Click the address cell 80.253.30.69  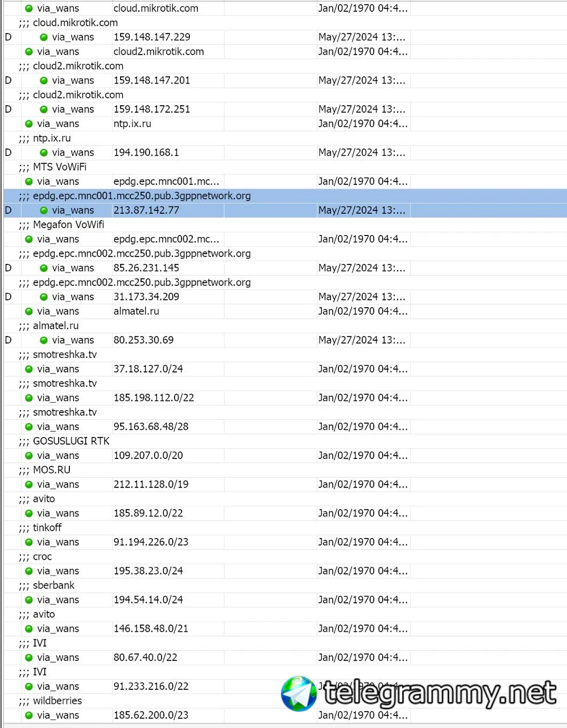tap(143, 340)
